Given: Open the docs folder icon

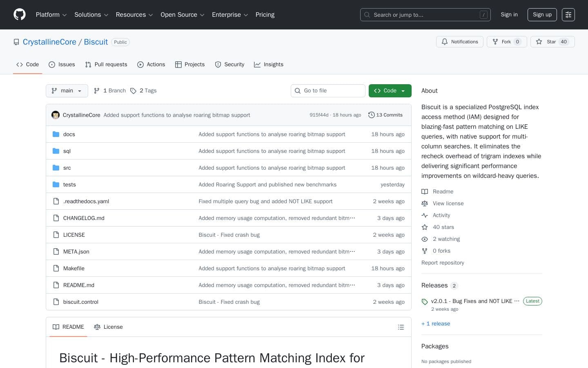Looking at the screenshot, I should click(x=56, y=134).
